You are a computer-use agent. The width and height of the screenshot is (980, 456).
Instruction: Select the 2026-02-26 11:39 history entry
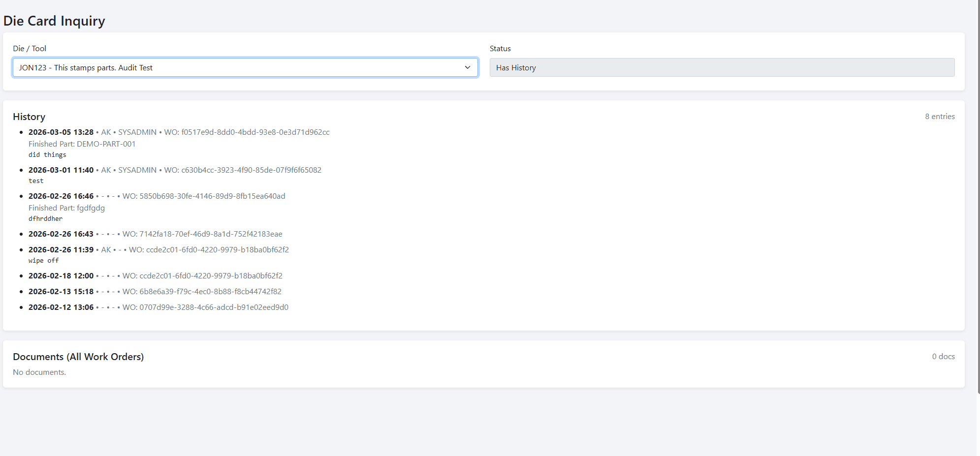pyautogui.click(x=61, y=249)
